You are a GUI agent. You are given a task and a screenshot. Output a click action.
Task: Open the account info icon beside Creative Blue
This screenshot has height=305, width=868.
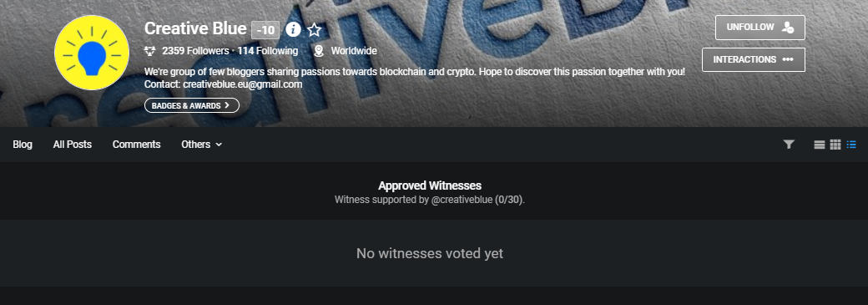tap(294, 29)
